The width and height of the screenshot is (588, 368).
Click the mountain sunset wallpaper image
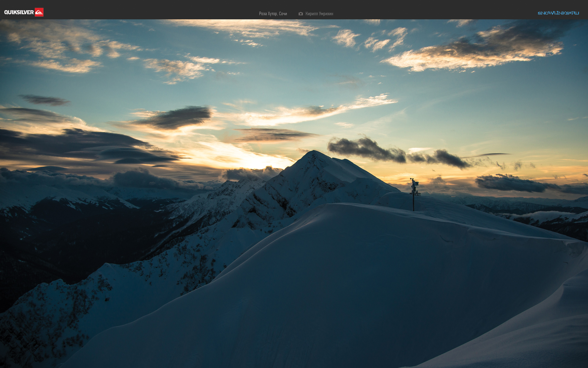(294, 194)
